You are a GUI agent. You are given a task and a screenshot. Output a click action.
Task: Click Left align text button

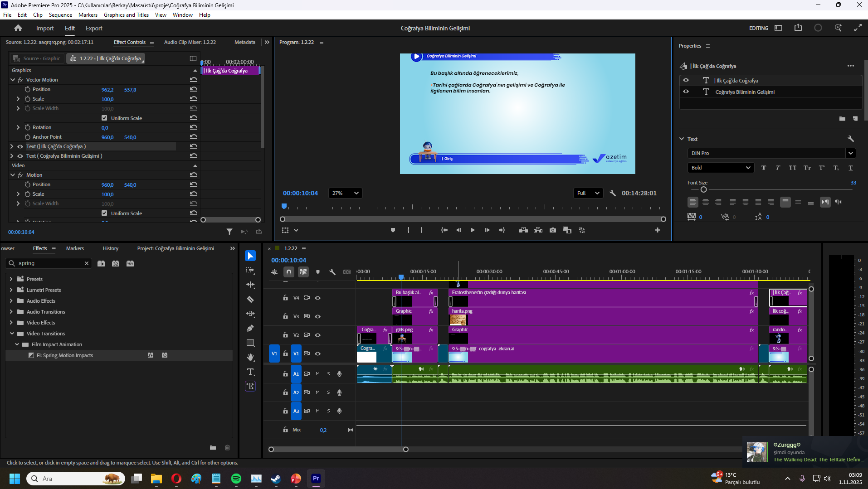[692, 202]
